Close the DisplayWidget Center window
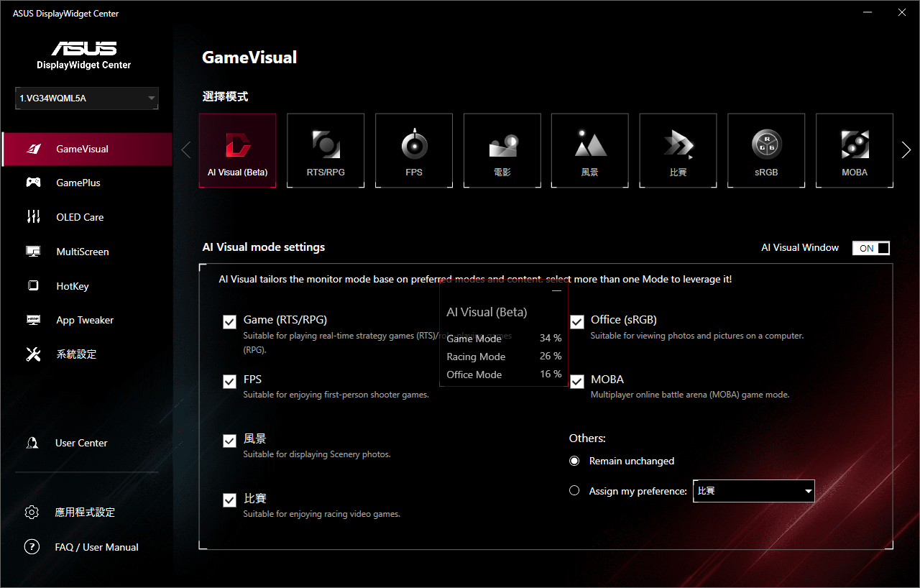 coord(902,12)
